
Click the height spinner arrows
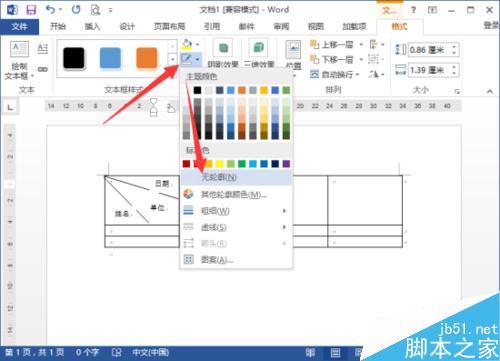pyautogui.click(x=455, y=50)
